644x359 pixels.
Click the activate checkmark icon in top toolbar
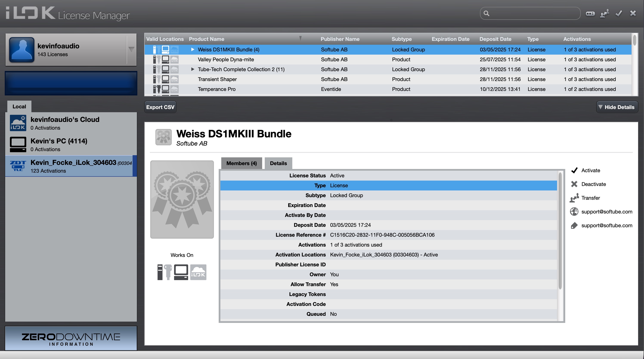619,14
